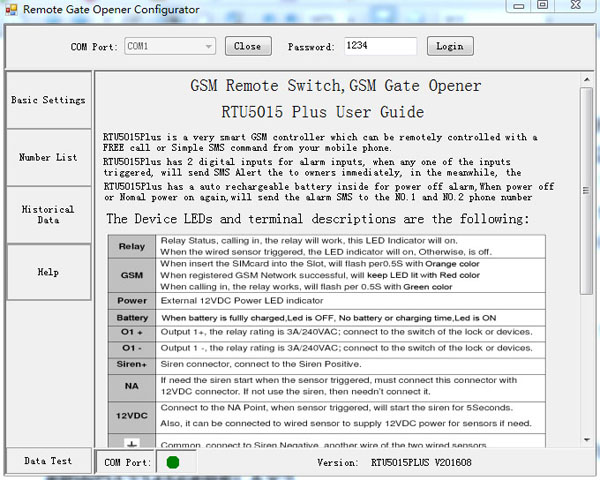The width and height of the screenshot is (600, 480).
Task: Click the app icon in title bar
Action: point(11,9)
